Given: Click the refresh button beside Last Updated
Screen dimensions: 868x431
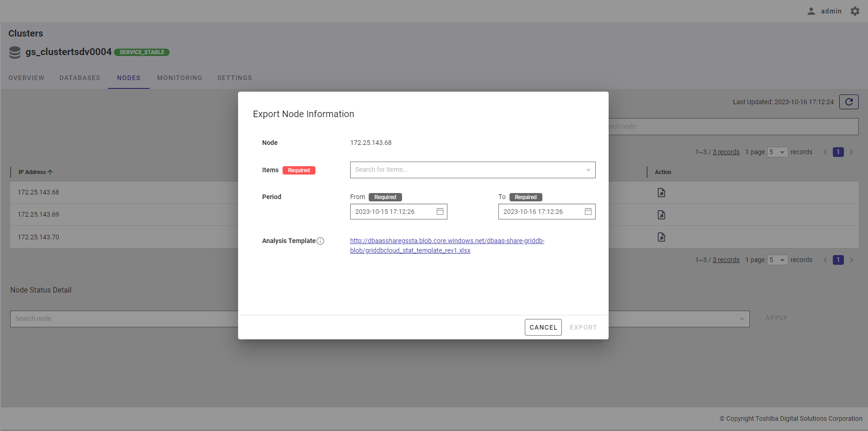Looking at the screenshot, I should [849, 102].
